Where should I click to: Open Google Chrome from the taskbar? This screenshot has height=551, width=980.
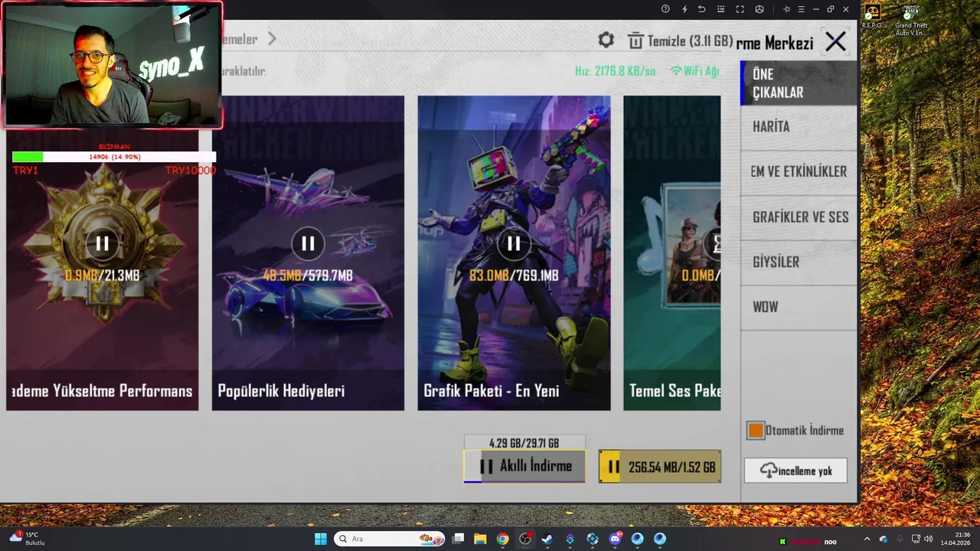[x=502, y=539]
